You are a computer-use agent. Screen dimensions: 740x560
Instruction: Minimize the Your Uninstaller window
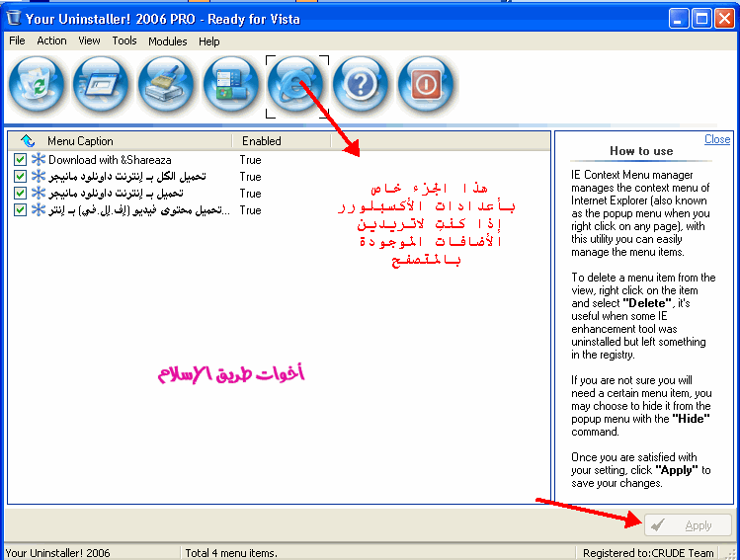pos(678,19)
